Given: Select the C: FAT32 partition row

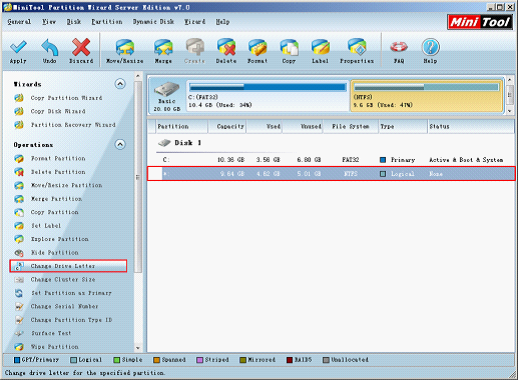Looking at the screenshot, I should (331, 160).
